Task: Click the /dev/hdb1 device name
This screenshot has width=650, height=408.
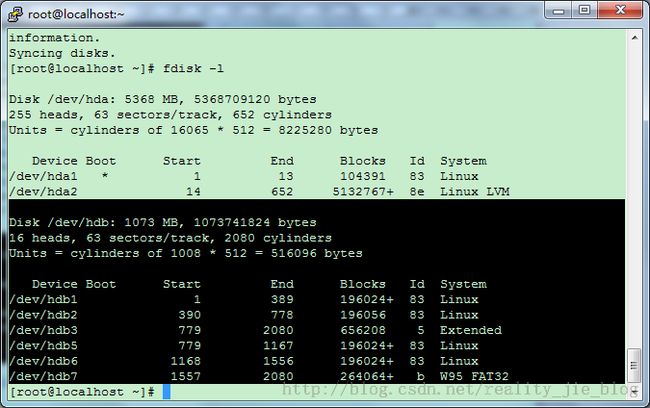Action: pos(43,299)
